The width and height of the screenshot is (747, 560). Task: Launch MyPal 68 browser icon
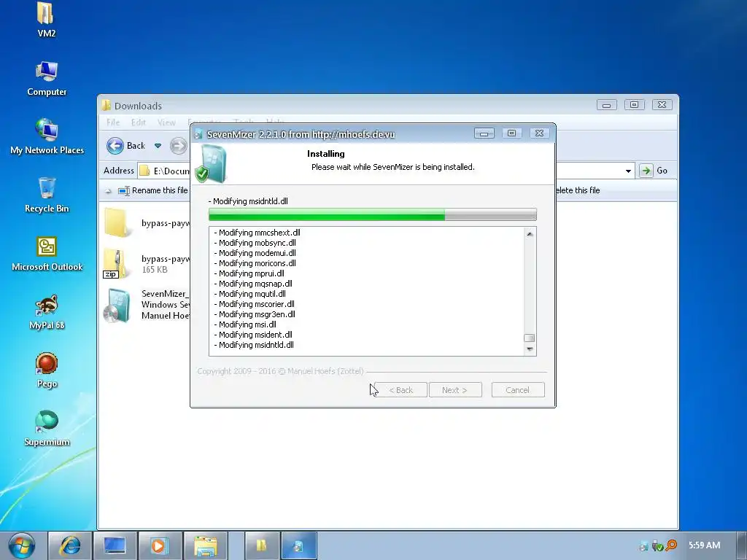(x=46, y=312)
